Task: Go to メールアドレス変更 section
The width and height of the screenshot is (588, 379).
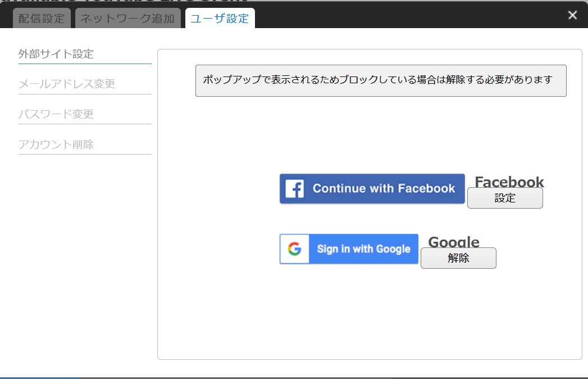Action: coord(85,84)
